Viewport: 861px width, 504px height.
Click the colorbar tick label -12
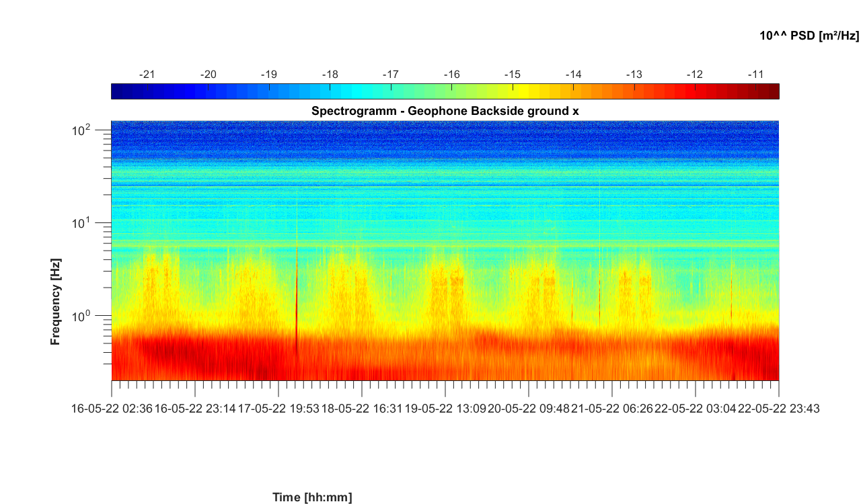[x=695, y=75]
